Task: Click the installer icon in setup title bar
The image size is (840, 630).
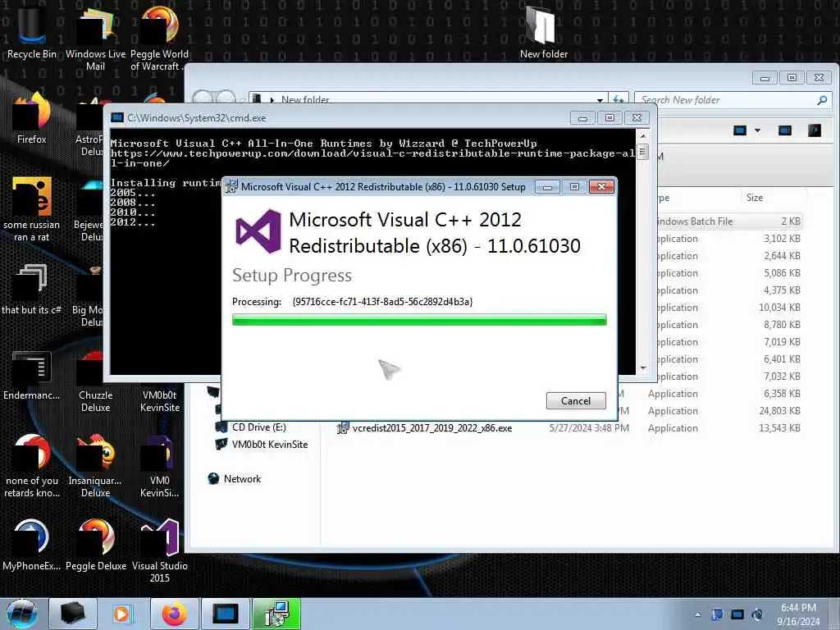Action: point(232,186)
